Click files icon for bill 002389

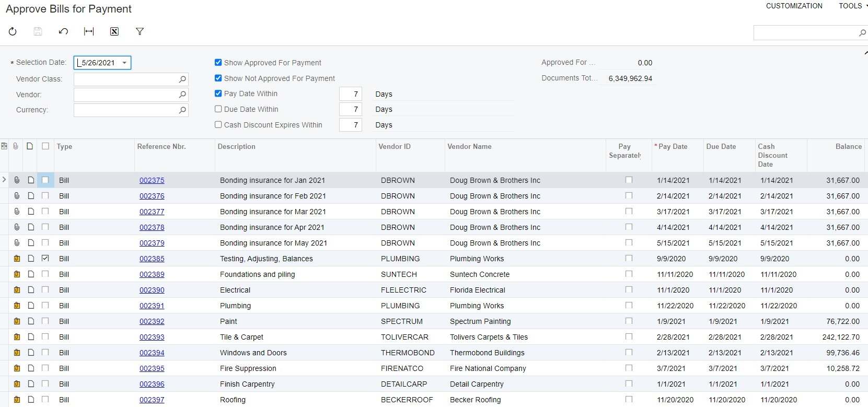tap(17, 274)
